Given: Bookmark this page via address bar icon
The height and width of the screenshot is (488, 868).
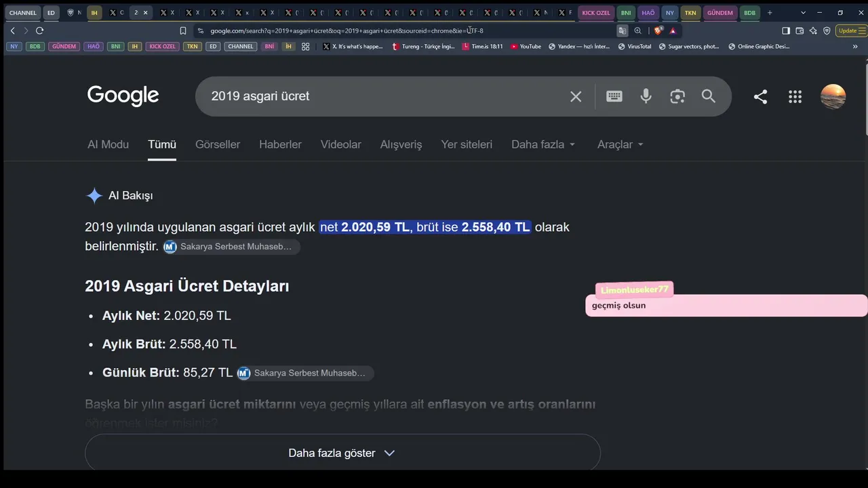Looking at the screenshot, I should [x=183, y=30].
